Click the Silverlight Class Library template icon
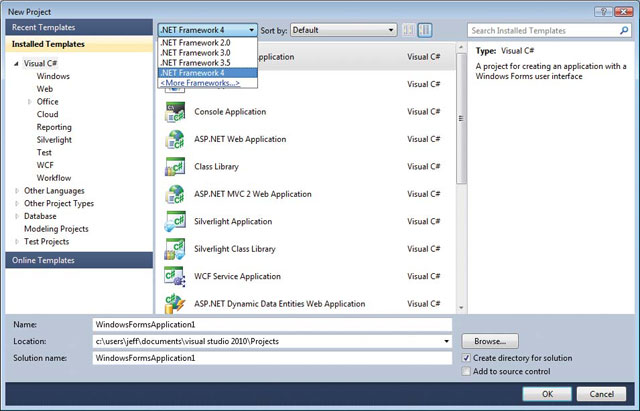 [175, 249]
